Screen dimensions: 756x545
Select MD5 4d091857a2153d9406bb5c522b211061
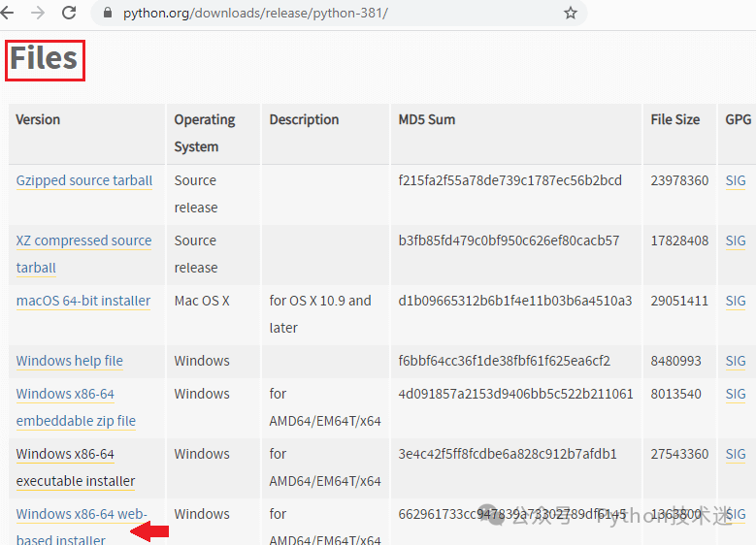pyautogui.click(x=515, y=394)
